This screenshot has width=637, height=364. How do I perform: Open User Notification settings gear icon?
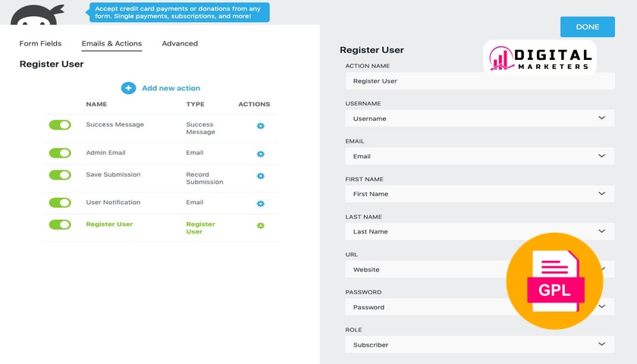tap(260, 203)
